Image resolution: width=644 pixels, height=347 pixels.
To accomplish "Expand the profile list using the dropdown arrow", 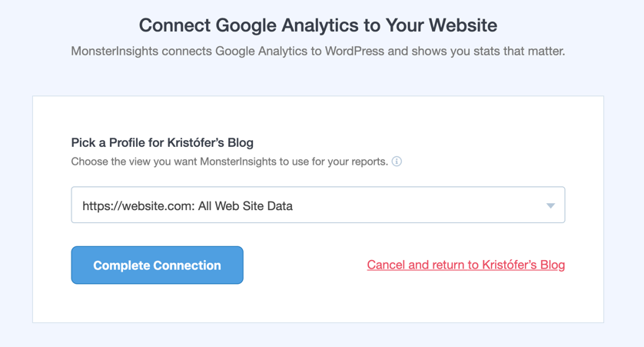I will tap(550, 205).
